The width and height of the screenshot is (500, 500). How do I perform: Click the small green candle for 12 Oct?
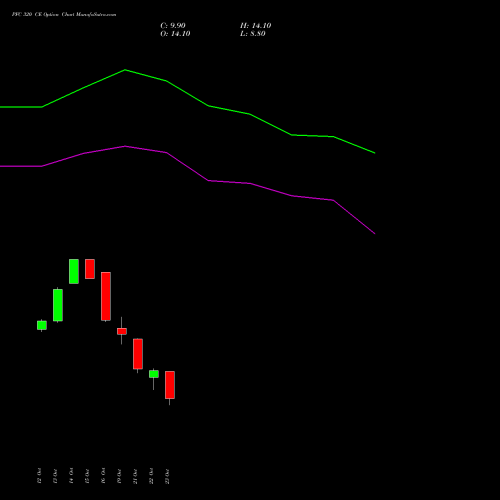pyautogui.click(x=42, y=325)
